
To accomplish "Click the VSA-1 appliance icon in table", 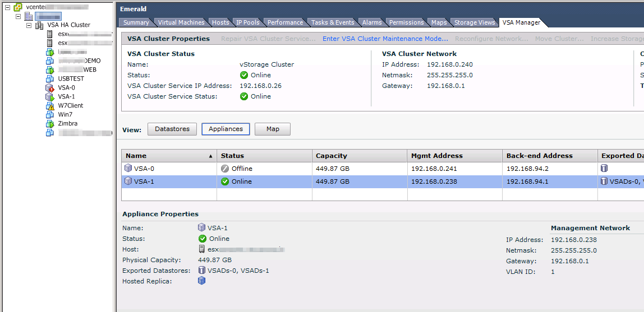I will point(128,181).
